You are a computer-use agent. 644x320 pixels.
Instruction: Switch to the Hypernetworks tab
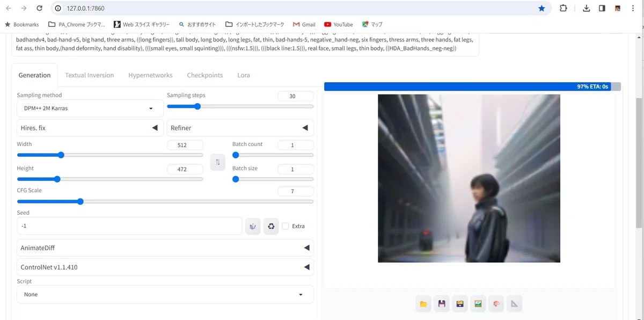(150, 75)
